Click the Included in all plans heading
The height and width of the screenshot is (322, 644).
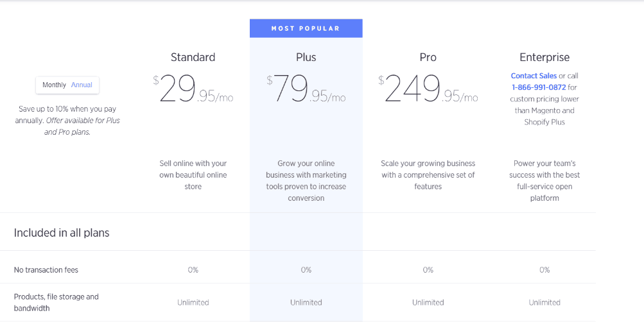point(62,233)
